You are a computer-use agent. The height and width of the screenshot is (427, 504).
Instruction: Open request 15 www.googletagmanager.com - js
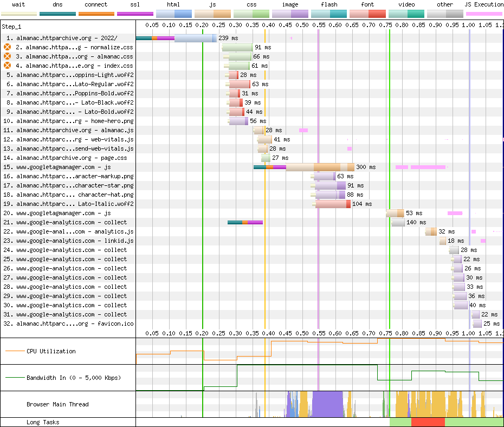point(67,167)
